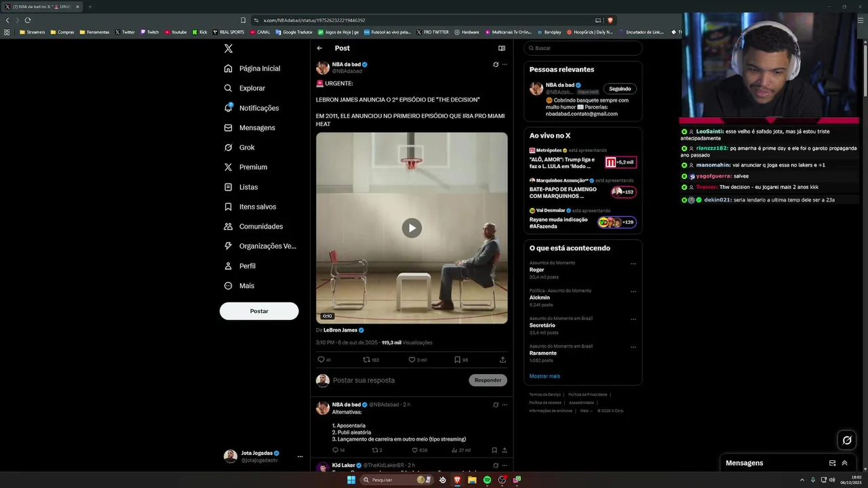The width and height of the screenshot is (868, 488).
Task: More options for Alckmin trend
Action: pyautogui.click(x=633, y=291)
